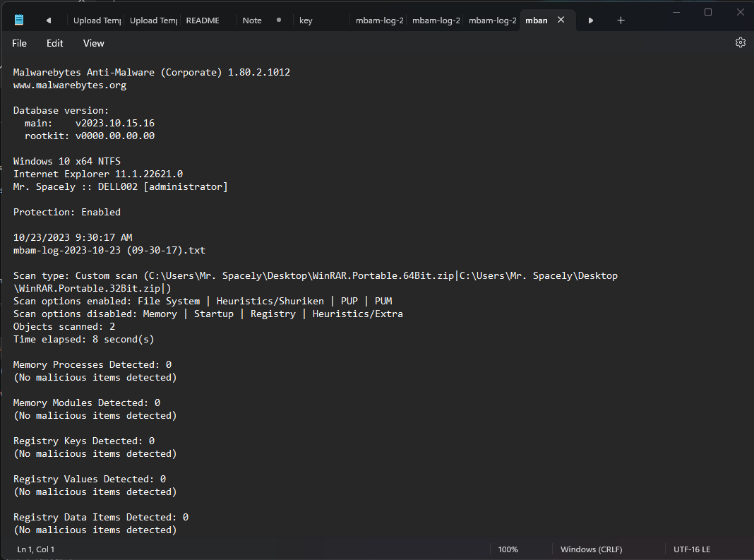
Task: Click the 'Scan type: Custom scan' line
Action: click(x=316, y=275)
